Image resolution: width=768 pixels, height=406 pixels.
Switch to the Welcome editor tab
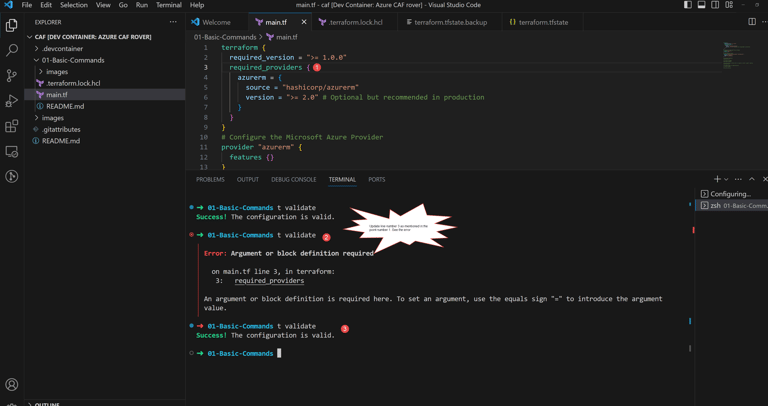(216, 22)
